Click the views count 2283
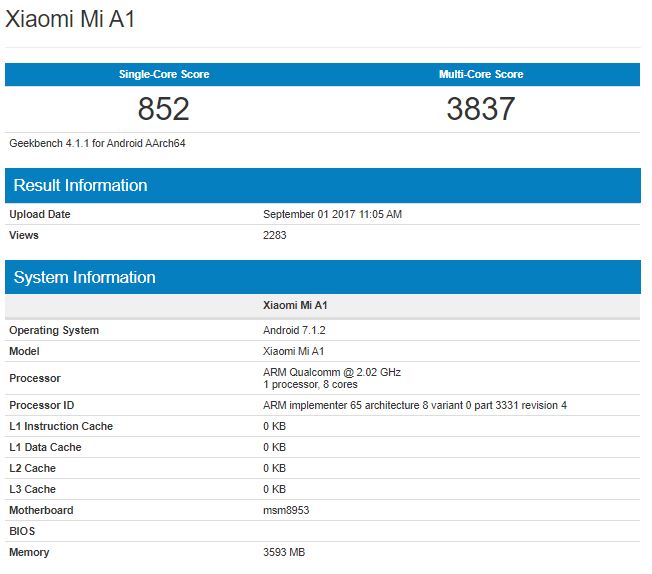The width and height of the screenshot is (652, 574). [x=275, y=235]
